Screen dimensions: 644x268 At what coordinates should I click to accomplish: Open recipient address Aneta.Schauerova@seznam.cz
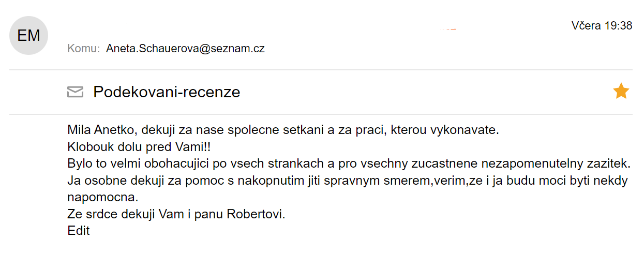[x=185, y=49]
